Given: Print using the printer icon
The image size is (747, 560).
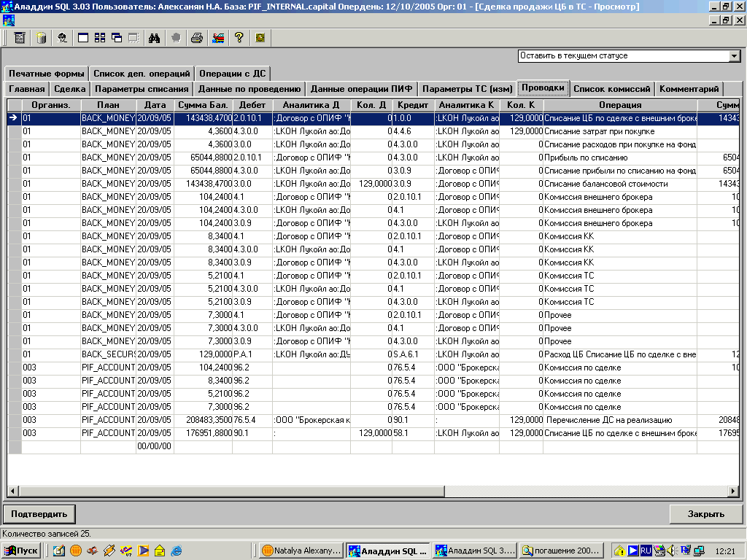Looking at the screenshot, I should click(197, 38).
